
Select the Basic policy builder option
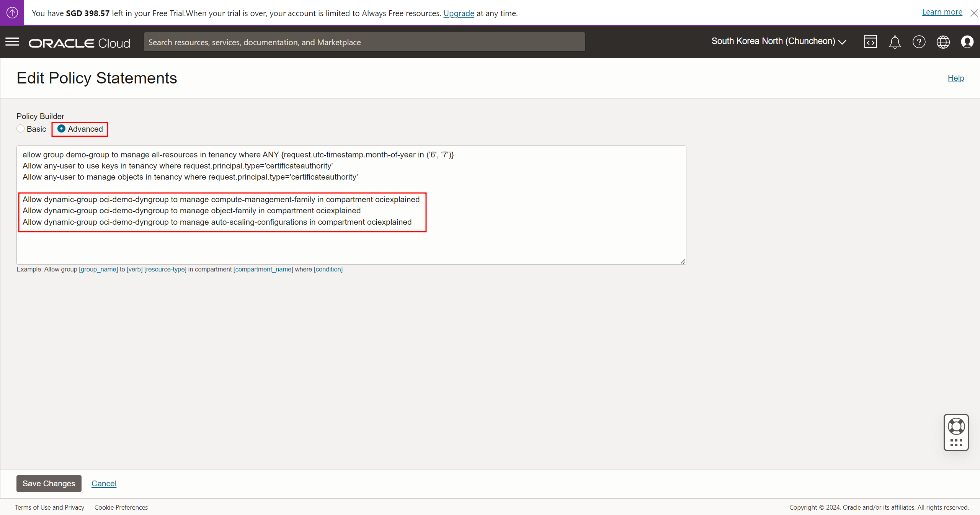(x=21, y=129)
